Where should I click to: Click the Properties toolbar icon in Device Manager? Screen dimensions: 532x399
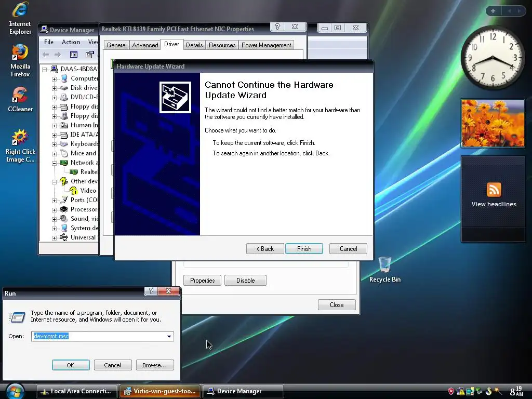click(x=89, y=55)
